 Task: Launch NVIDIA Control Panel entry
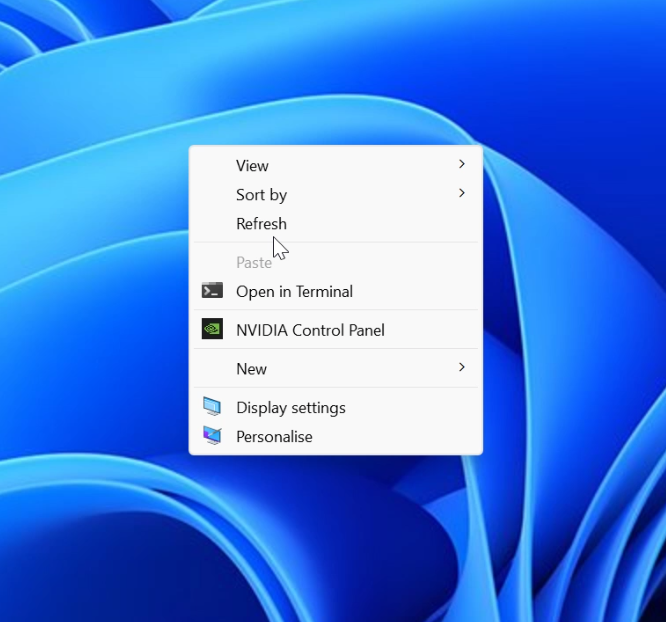tap(336, 330)
